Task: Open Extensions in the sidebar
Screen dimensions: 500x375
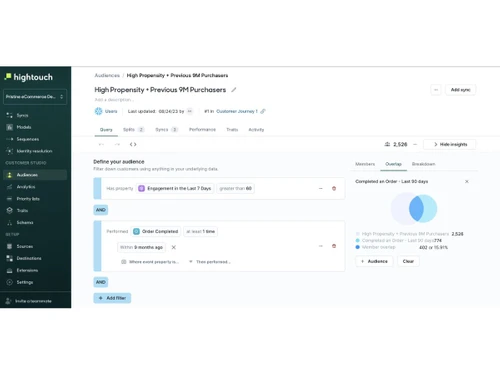Action: click(x=27, y=270)
